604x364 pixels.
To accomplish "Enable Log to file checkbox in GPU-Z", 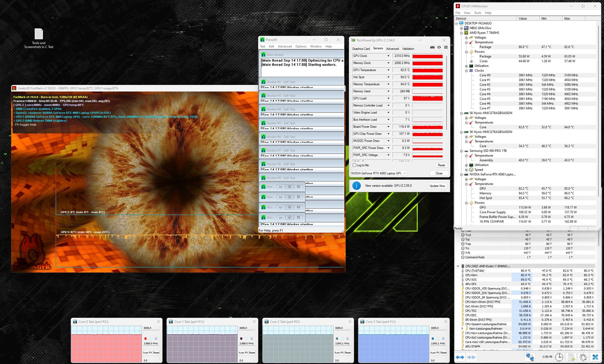I will (x=355, y=165).
